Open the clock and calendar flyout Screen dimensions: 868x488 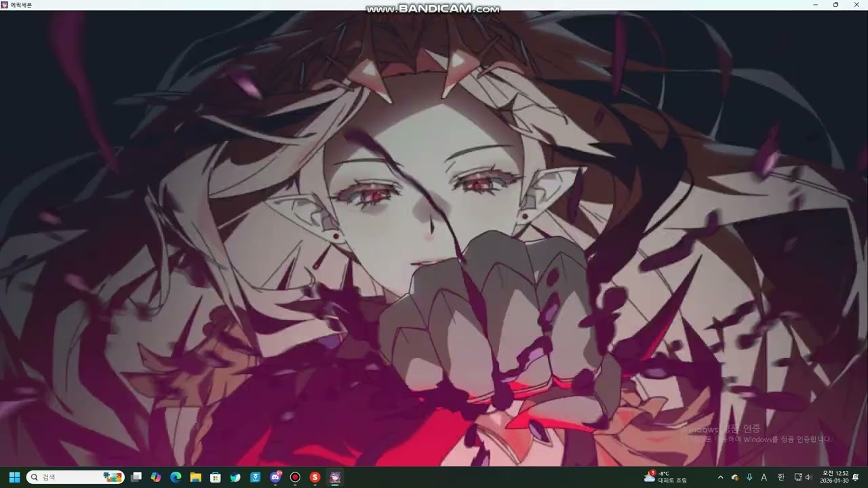pyautogui.click(x=835, y=477)
